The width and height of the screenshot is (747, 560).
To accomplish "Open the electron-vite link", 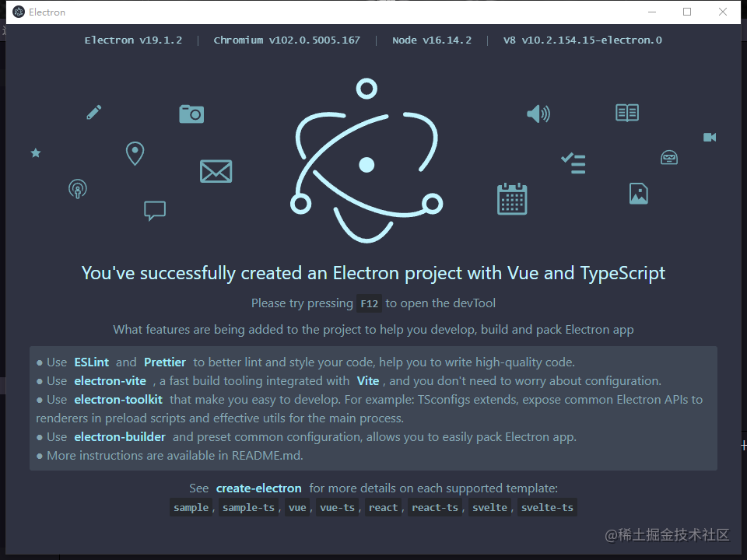I will point(110,381).
